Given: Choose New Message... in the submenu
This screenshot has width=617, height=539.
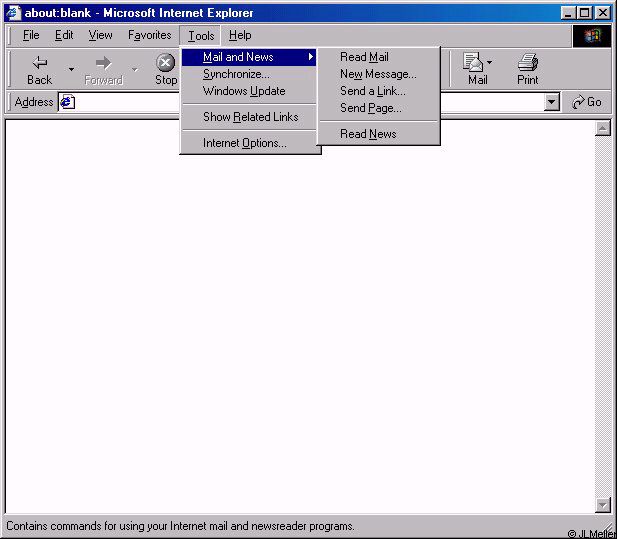Looking at the screenshot, I should click(379, 74).
